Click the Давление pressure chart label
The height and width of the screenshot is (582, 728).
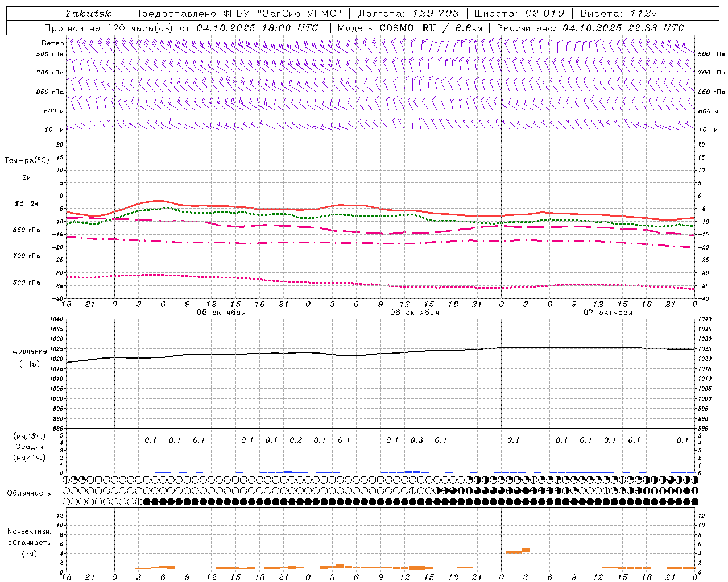tap(30, 351)
